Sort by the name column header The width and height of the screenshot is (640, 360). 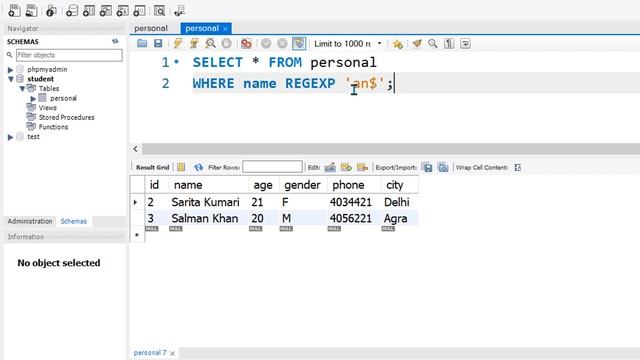pos(209,185)
